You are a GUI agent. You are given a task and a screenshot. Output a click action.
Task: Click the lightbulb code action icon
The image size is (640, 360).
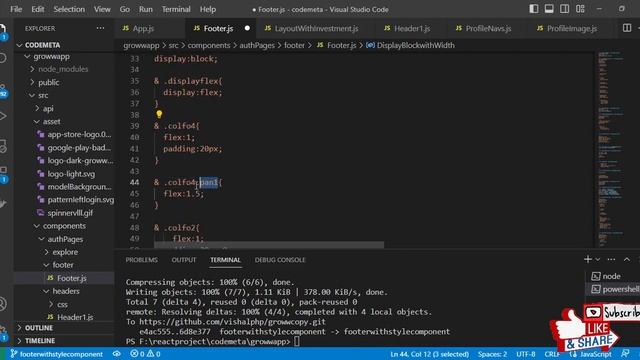click(x=159, y=114)
